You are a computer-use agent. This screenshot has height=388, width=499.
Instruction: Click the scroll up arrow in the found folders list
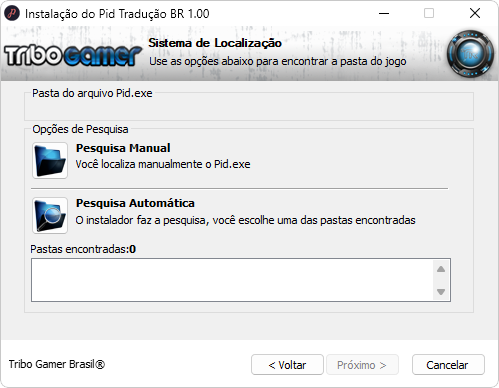[x=441, y=269]
